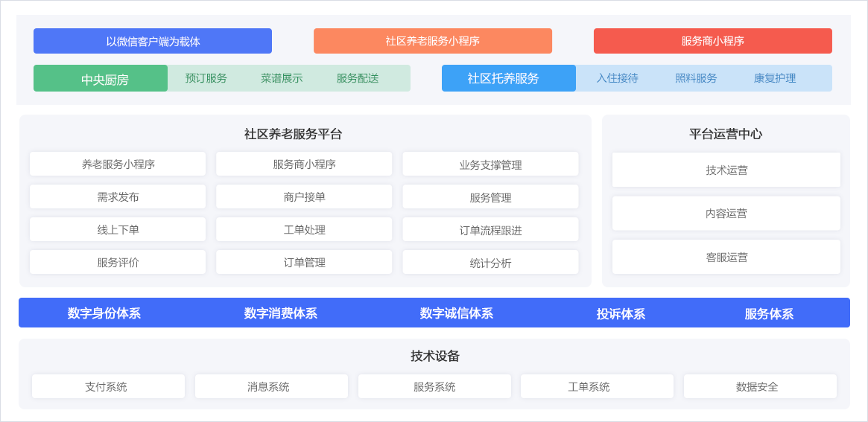Select 技术运营 in 平台运营中心
This screenshot has height=422, width=868.
pos(726,170)
